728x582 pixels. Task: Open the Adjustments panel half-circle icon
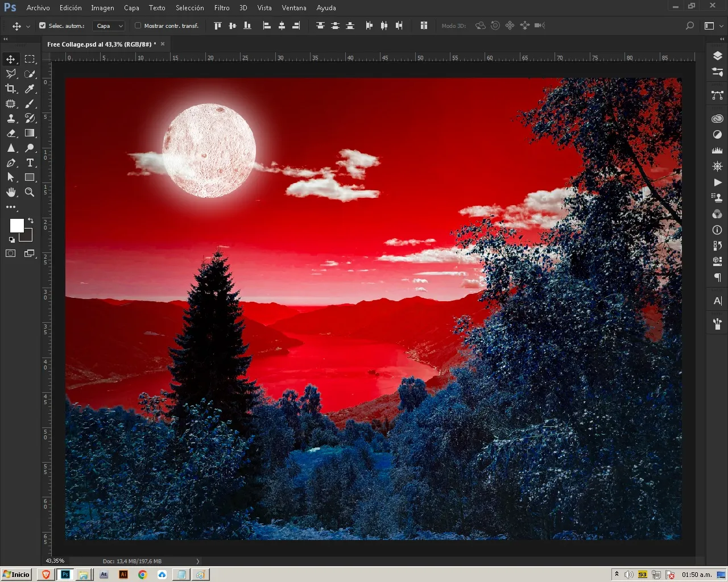tap(717, 135)
